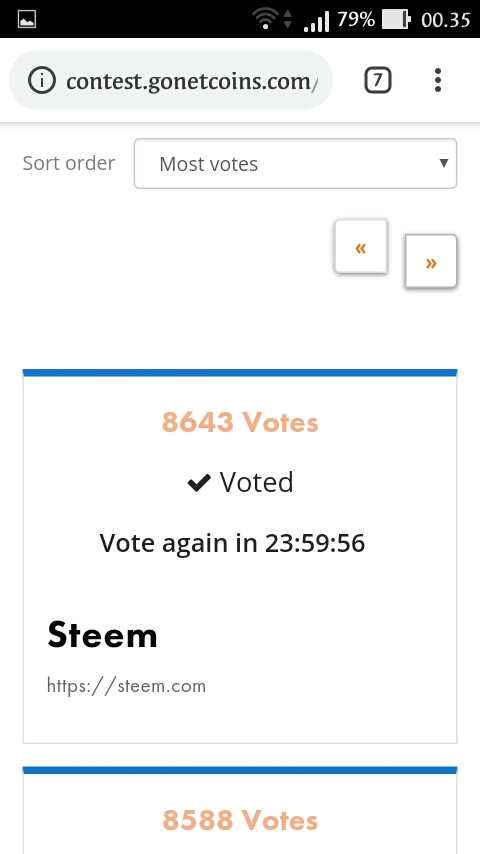Viewport: 480px width, 854px height.
Task: Click the 8588 Votes count on second card
Action: pyautogui.click(x=240, y=820)
